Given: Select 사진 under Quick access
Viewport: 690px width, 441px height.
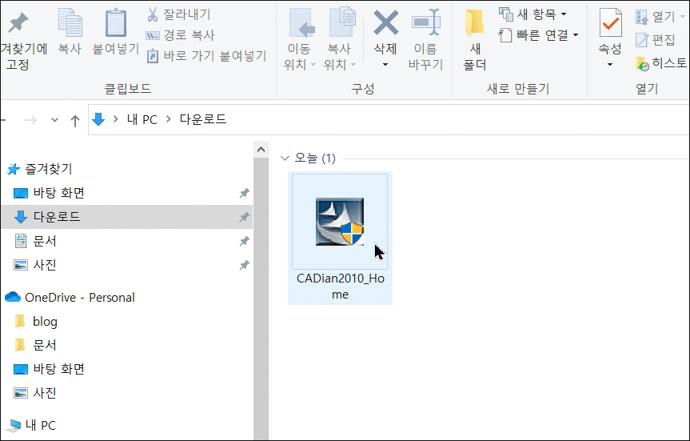Looking at the screenshot, I should click(35, 265).
